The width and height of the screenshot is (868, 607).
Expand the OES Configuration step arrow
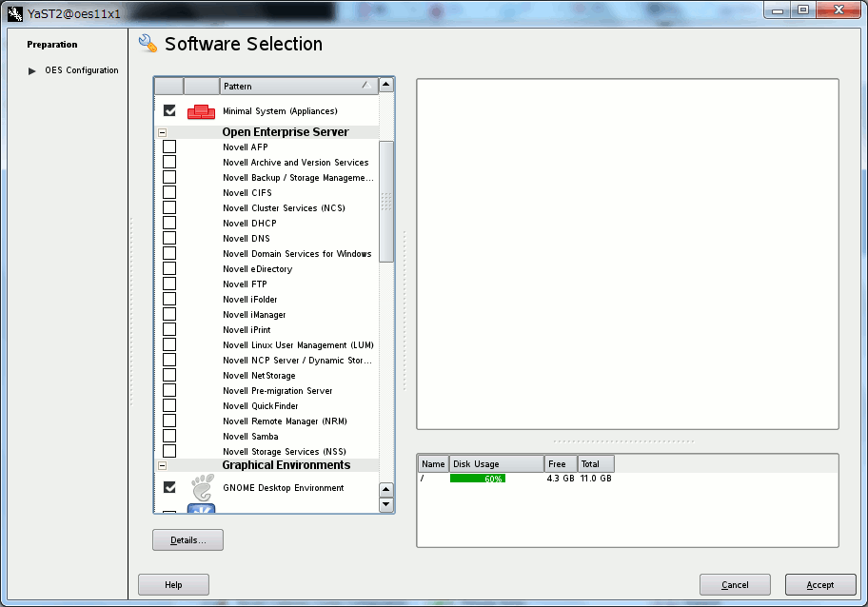click(32, 70)
